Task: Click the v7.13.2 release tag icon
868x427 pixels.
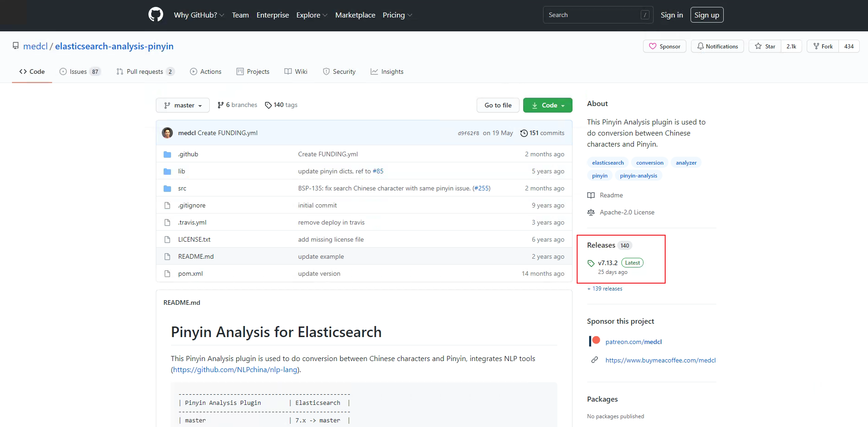Action: pyautogui.click(x=591, y=263)
